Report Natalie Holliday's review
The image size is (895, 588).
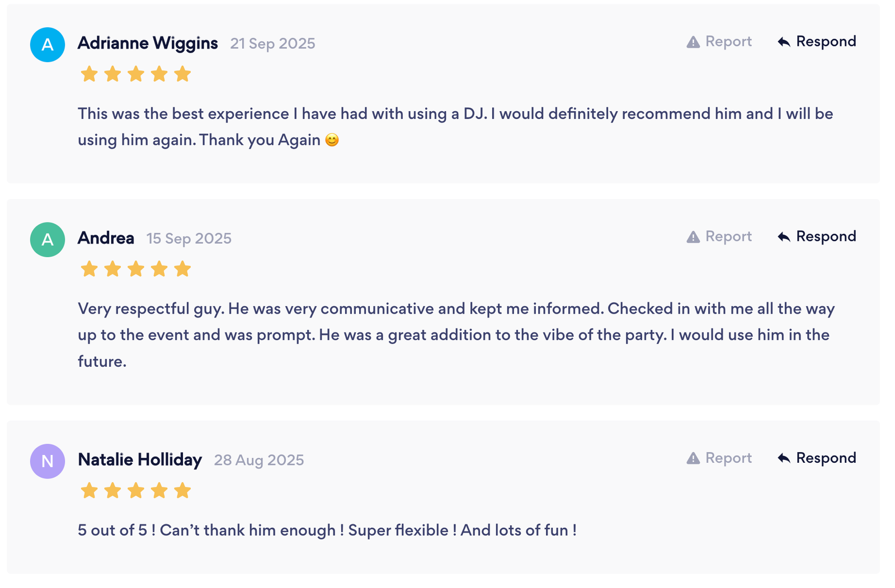[x=728, y=458]
